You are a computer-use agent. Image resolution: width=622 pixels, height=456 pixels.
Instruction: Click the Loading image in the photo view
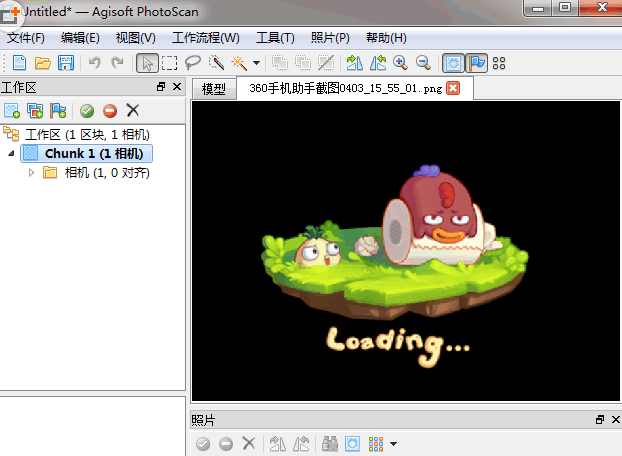coord(405,251)
